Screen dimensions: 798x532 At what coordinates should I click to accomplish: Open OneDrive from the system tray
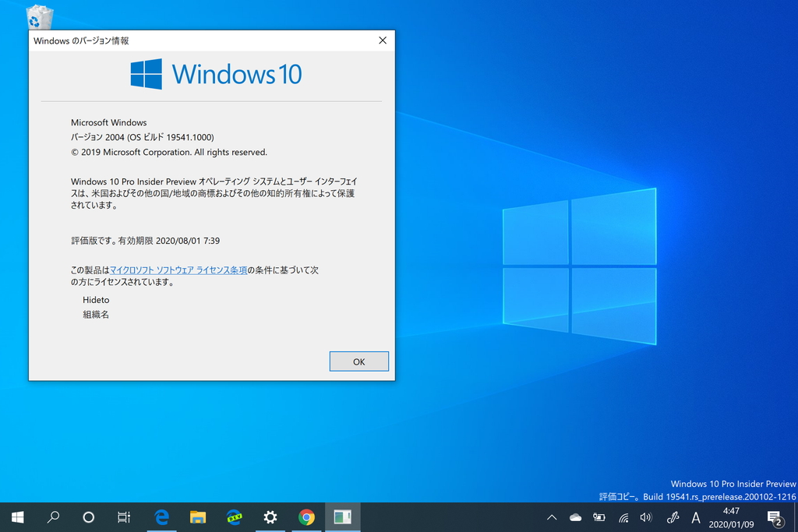[574, 517]
